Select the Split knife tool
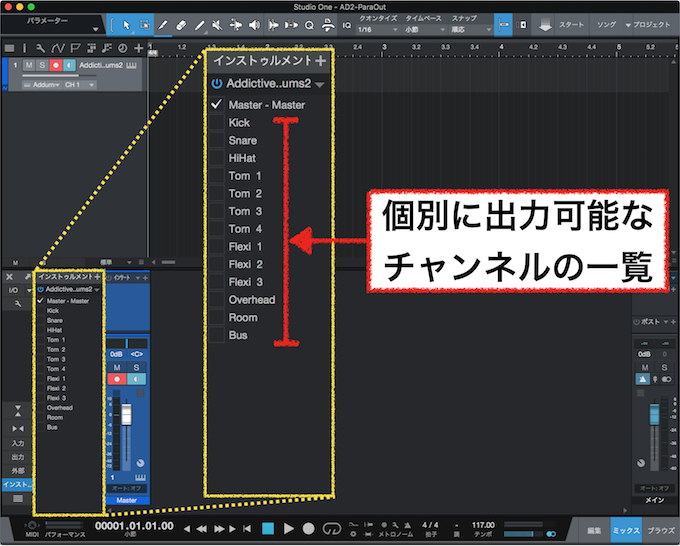 click(163, 25)
